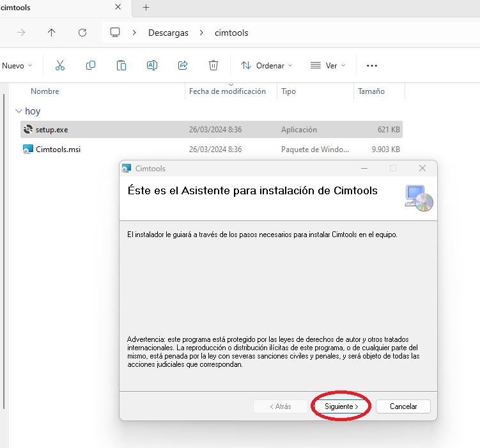Close the cimtools Explorer tab
This screenshot has height=448, width=480.
click(118, 7)
